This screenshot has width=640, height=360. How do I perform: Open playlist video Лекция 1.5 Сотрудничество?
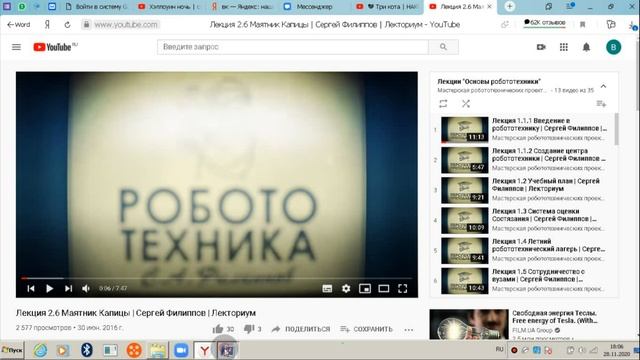(524, 281)
